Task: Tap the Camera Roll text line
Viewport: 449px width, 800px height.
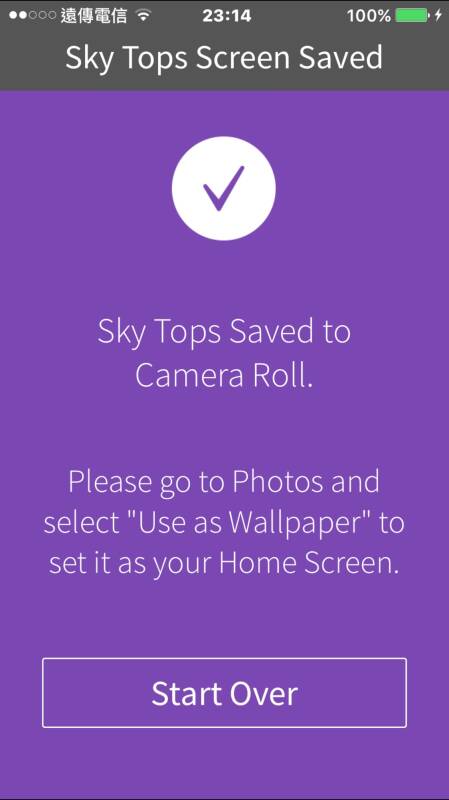Action: [224, 376]
